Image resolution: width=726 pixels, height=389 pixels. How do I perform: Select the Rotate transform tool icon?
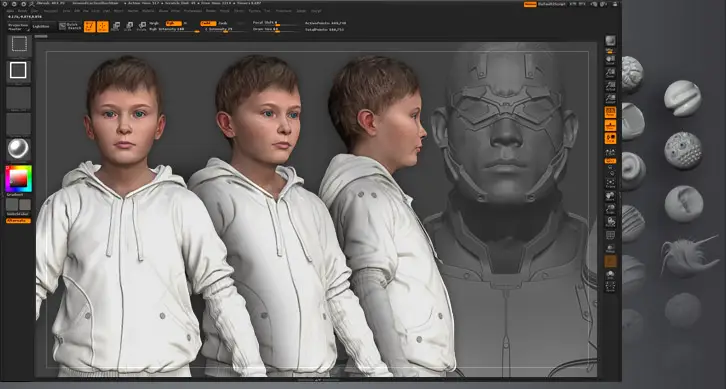142,26
